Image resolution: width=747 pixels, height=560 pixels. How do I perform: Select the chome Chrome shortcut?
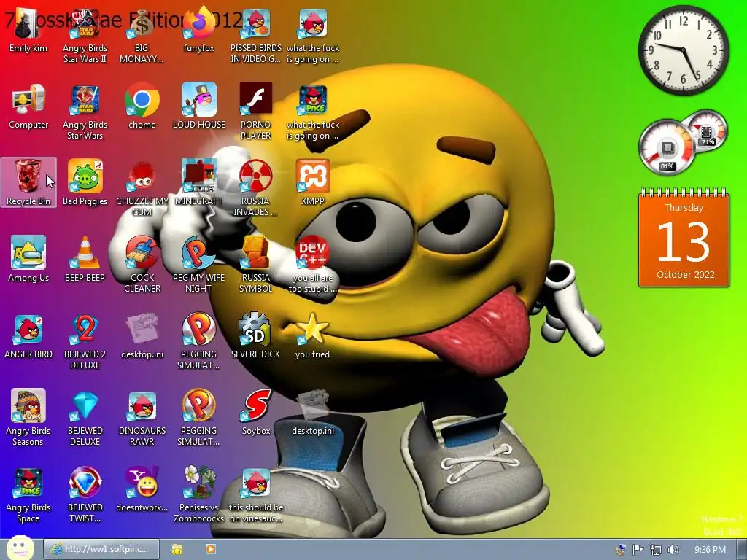(x=142, y=106)
